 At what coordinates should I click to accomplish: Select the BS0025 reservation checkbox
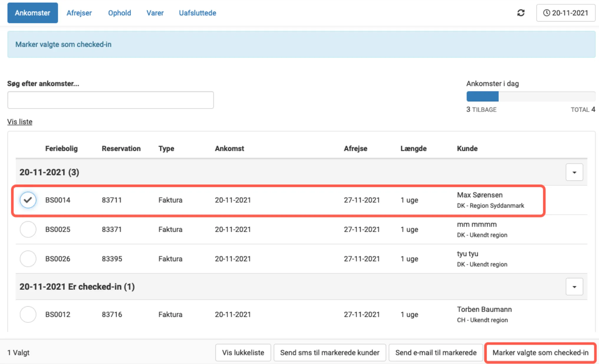(28, 229)
